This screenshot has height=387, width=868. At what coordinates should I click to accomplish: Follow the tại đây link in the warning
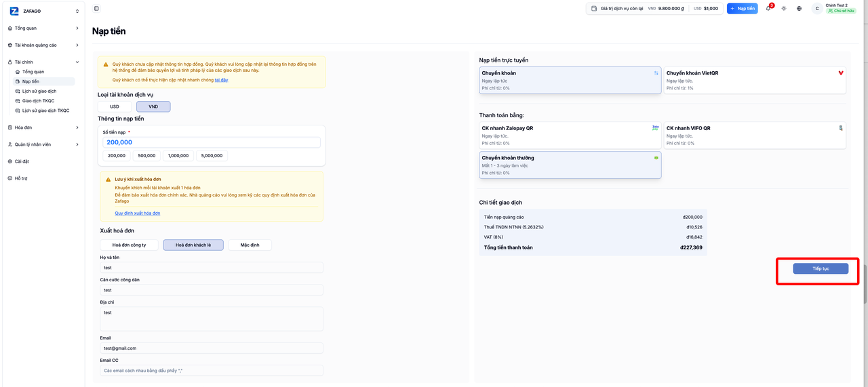click(221, 80)
